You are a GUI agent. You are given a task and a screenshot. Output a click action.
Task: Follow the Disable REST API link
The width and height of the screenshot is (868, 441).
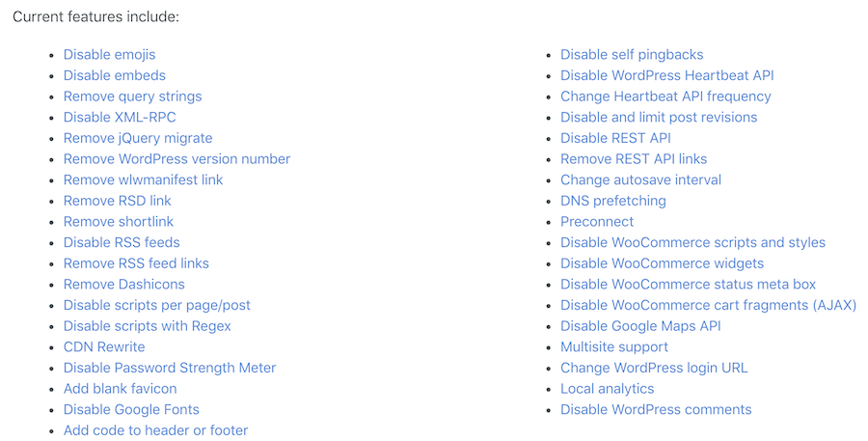(615, 138)
